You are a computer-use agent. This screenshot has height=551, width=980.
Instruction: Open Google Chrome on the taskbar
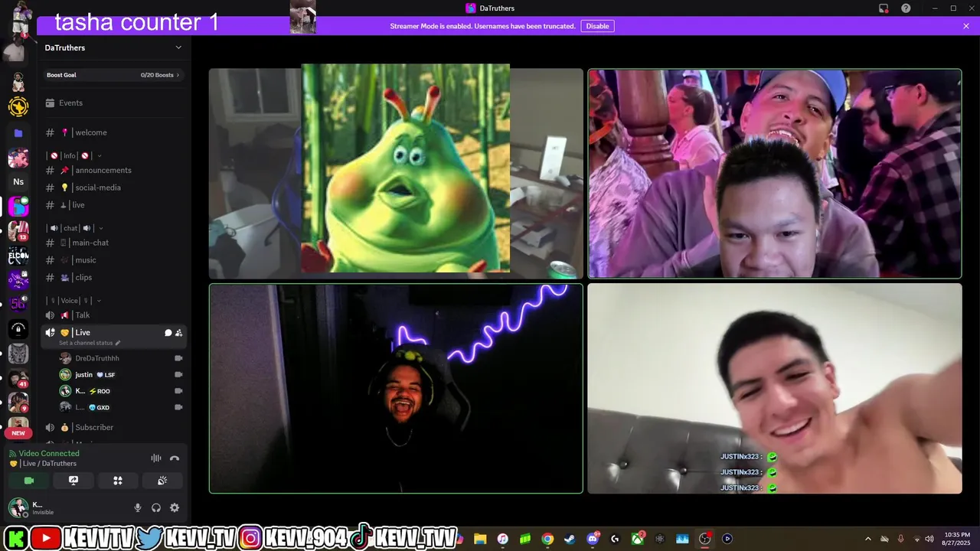[547, 539]
